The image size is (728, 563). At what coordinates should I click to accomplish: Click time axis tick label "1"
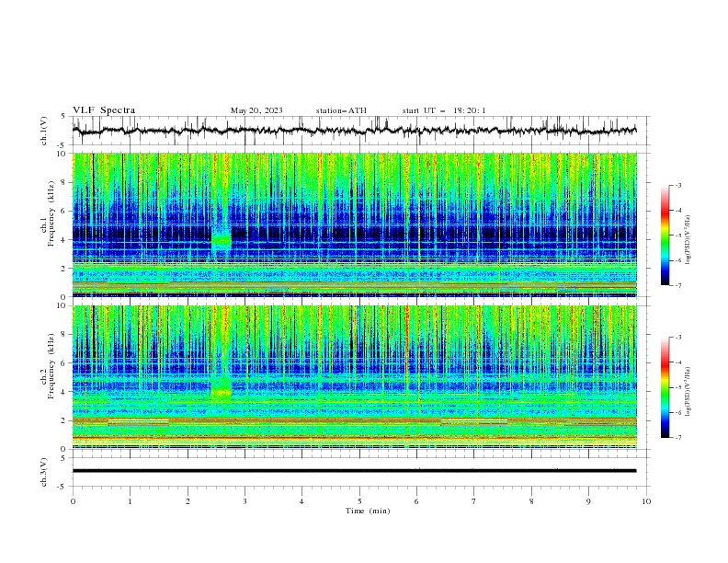pyautogui.click(x=131, y=501)
